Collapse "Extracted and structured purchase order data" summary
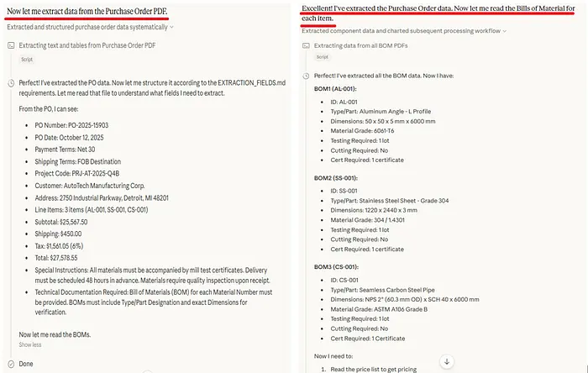588x373 pixels. coord(173,27)
